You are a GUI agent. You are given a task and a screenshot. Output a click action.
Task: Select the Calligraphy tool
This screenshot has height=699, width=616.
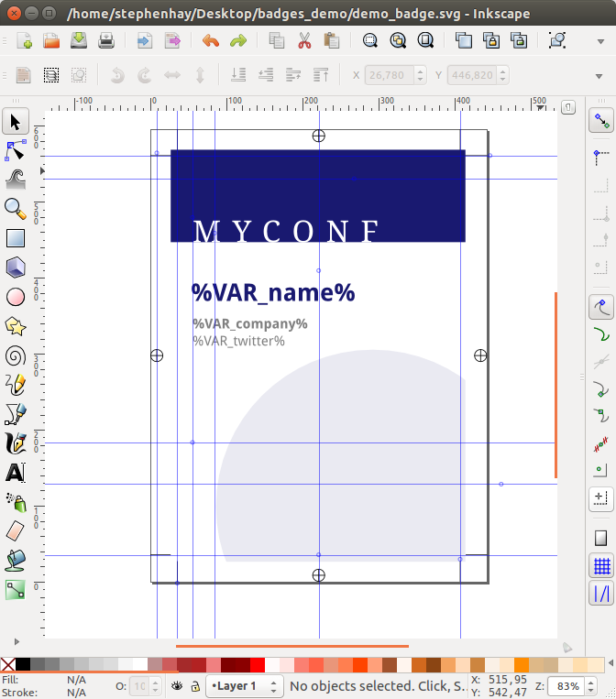(x=16, y=443)
